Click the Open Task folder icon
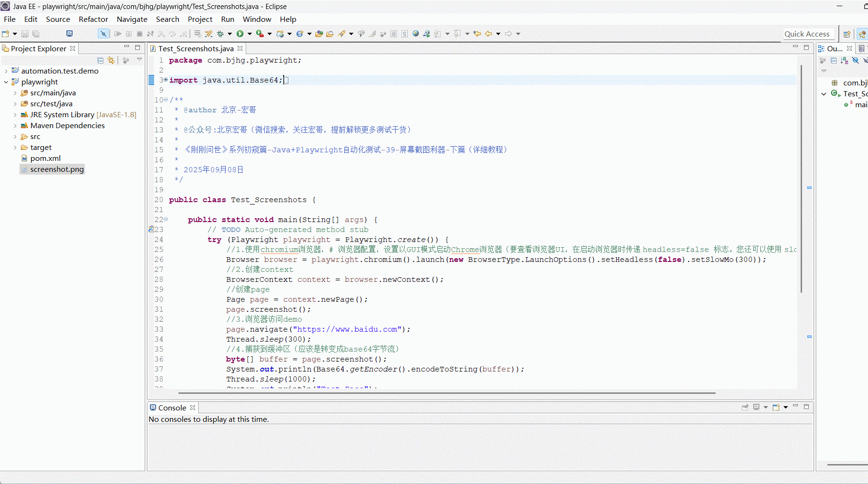 (330, 34)
